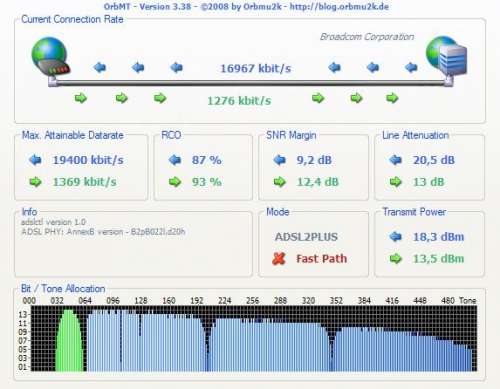Select the 16967 kbit/s downstream rate
Image resolution: width=500 pixels, height=389 pixels.
point(255,68)
